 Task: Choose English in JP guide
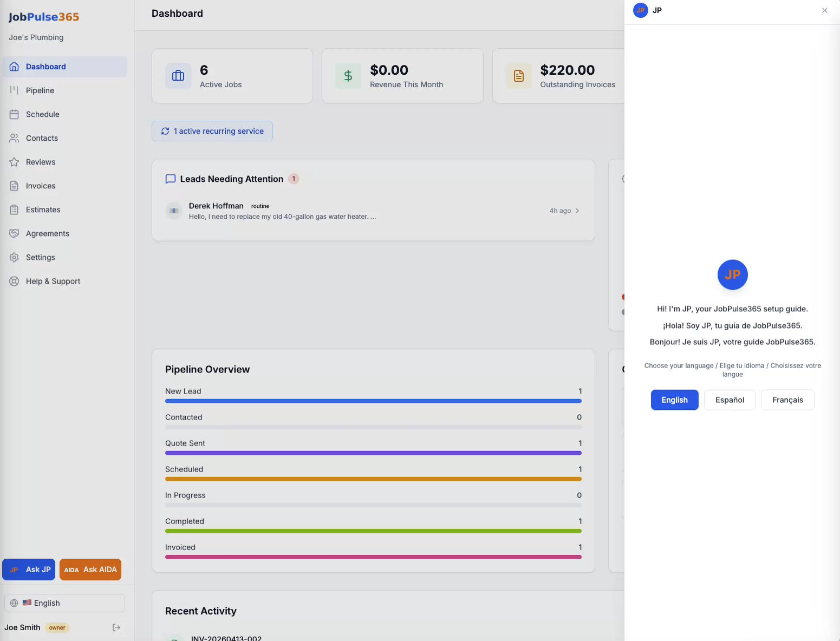point(675,400)
